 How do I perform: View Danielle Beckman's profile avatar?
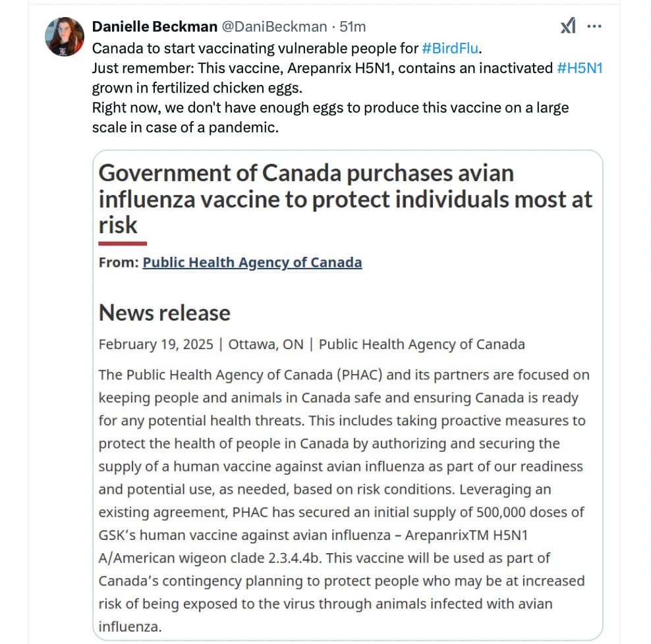pos(65,37)
